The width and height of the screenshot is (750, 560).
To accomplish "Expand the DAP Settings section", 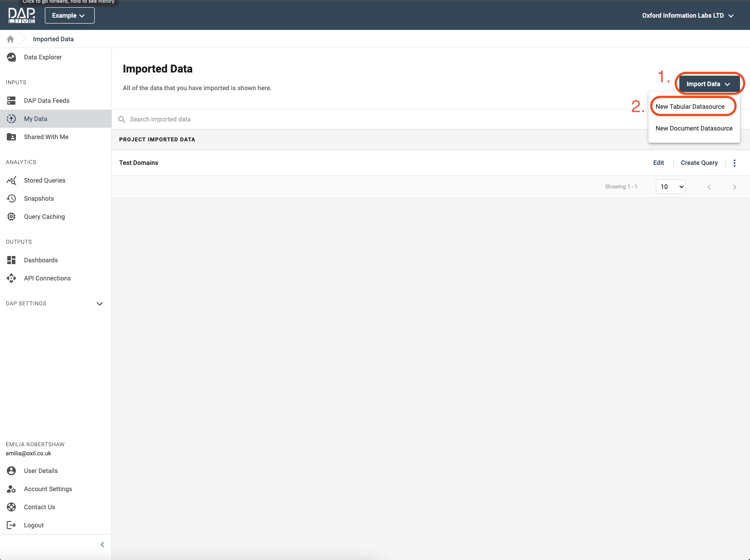I will tap(100, 304).
